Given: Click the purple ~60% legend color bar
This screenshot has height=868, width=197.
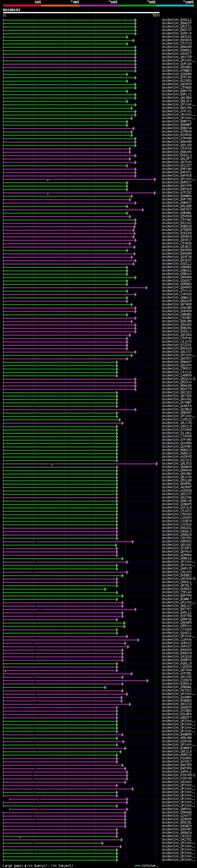Looking at the screenshot, I should coord(98,6).
